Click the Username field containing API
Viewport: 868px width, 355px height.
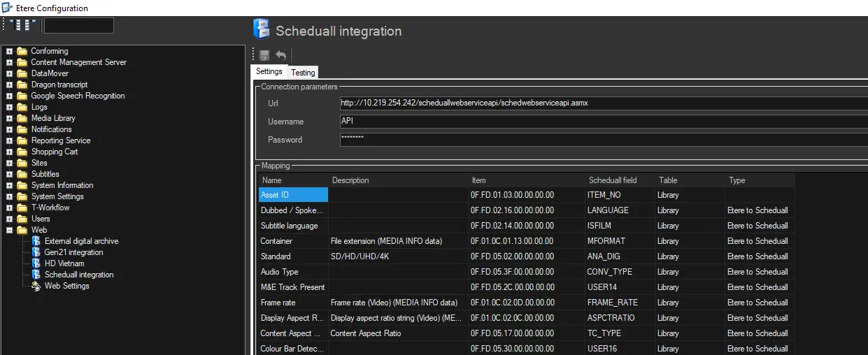pos(602,122)
